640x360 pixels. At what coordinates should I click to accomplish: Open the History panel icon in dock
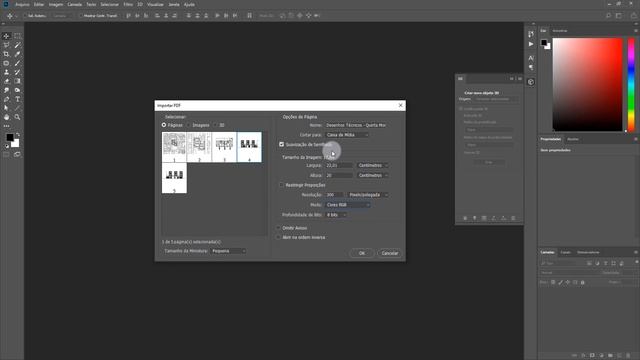click(531, 34)
